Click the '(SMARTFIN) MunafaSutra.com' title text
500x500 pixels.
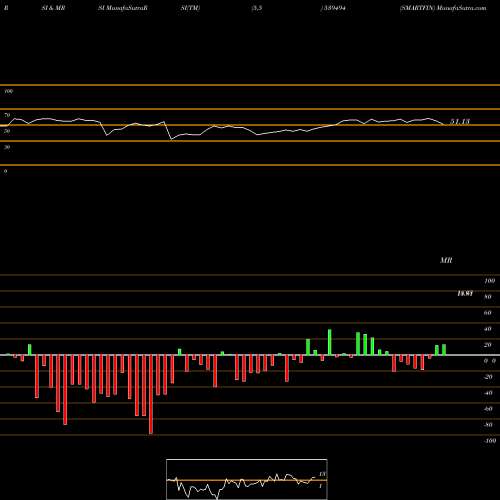[x=443, y=8]
